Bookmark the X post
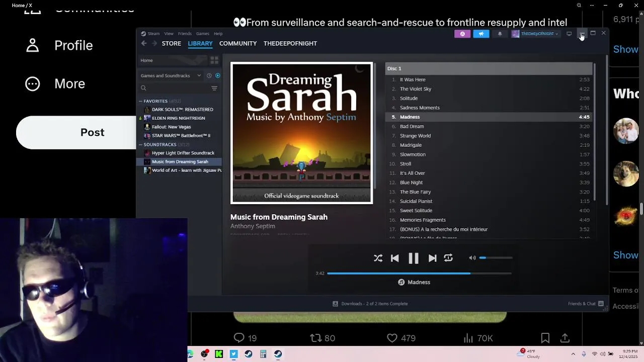This screenshot has width=644, height=362. point(545,338)
